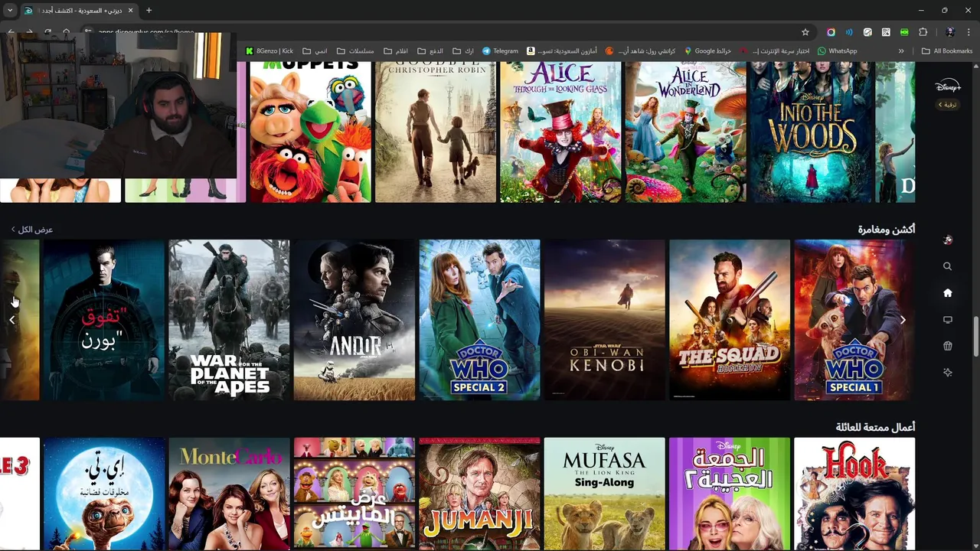
Task: Open the Alice in Wonderland poster
Action: pyautogui.click(x=685, y=132)
